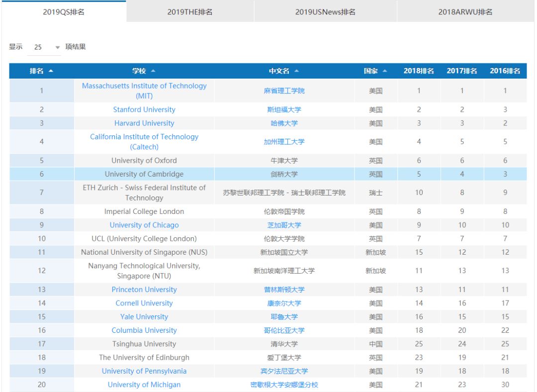Click the 项结果 label after the dropdown
The image size is (537, 392).
(76, 47)
